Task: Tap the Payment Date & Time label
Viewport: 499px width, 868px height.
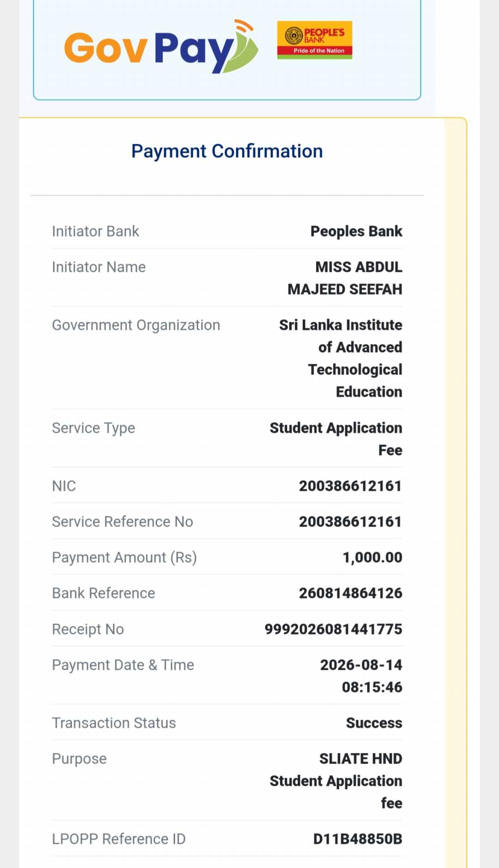Action: click(x=123, y=665)
